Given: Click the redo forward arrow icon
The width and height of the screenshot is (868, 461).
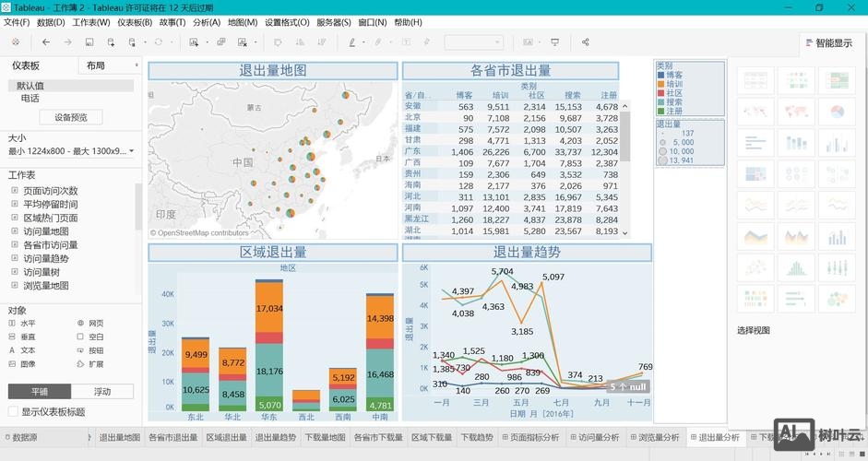Looking at the screenshot, I should (x=67, y=42).
